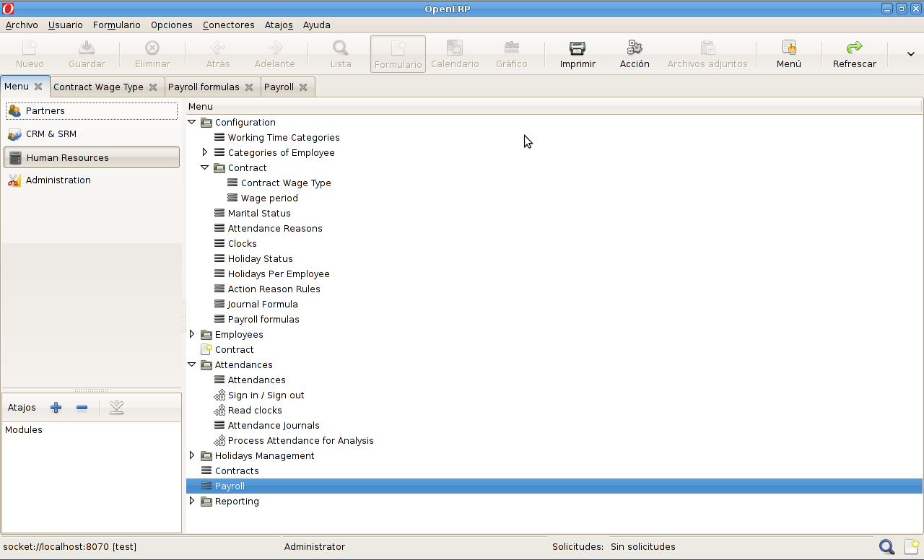This screenshot has width=924, height=560.
Task: Close the Payroll tab
Action: tap(303, 87)
